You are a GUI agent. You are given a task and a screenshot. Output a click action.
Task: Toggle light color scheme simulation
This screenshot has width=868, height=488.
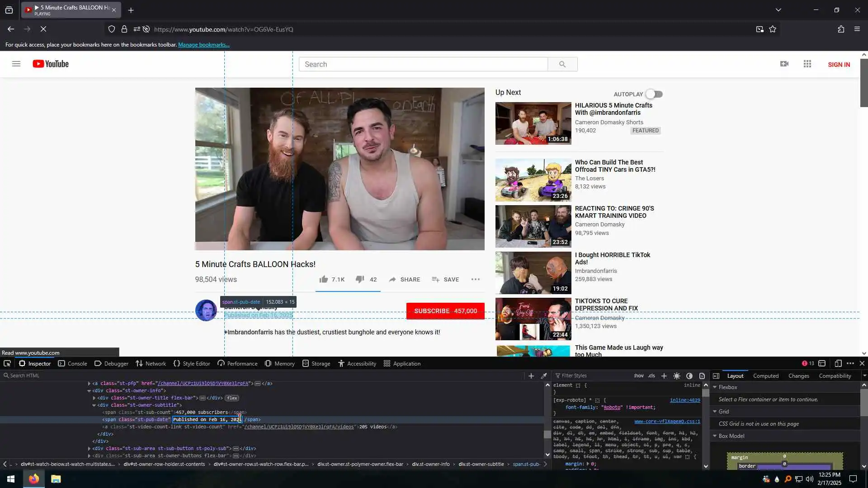click(677, 376)
